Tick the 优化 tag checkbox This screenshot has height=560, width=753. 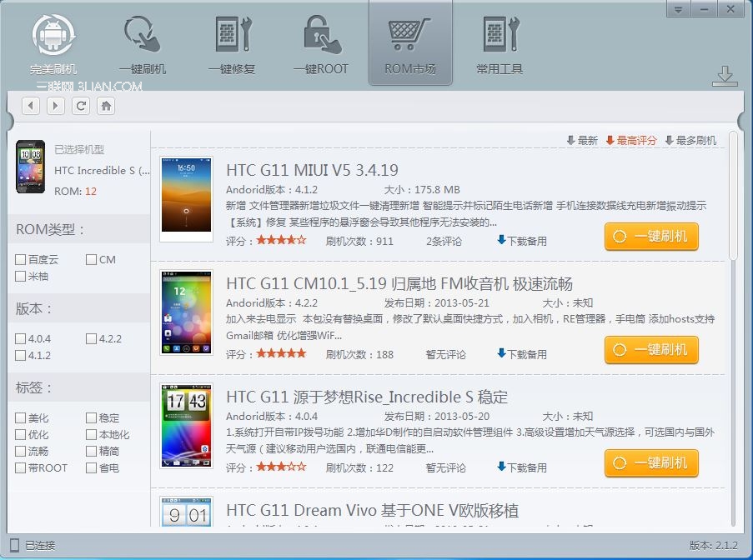click(x=20, y=434)
